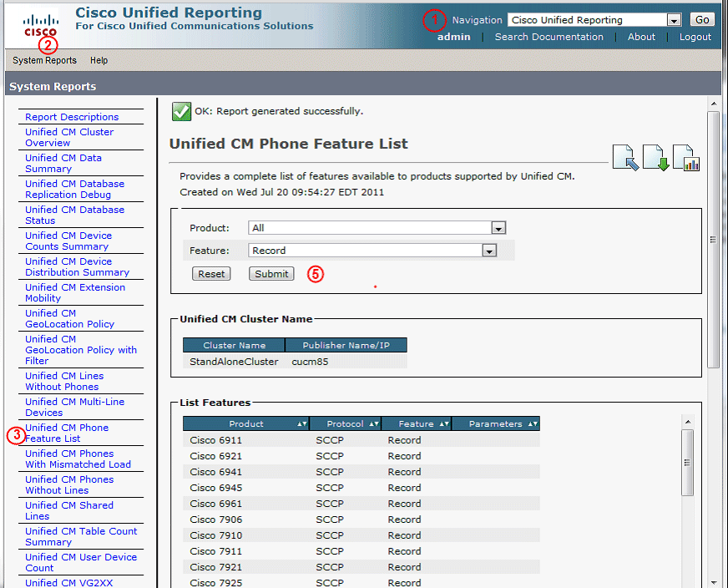
Task: Click the download report icon with green arrow
Action: [655, 158]
